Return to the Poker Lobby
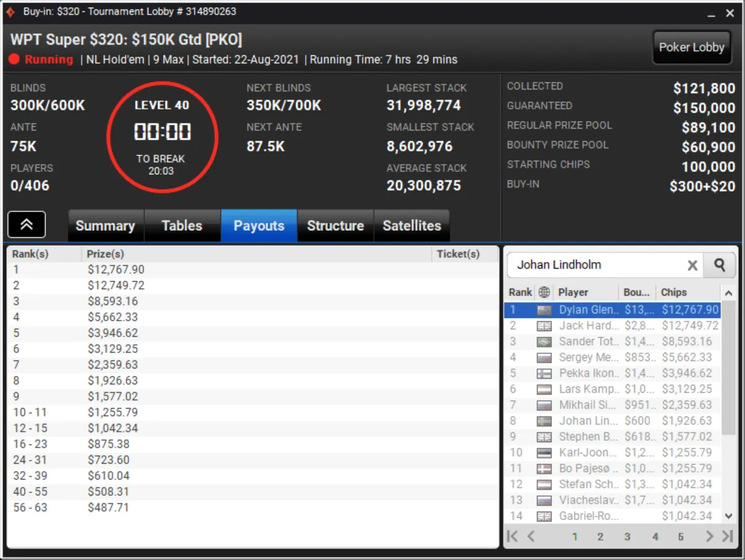The image size is (745, 560). click(x=691, y=47)
